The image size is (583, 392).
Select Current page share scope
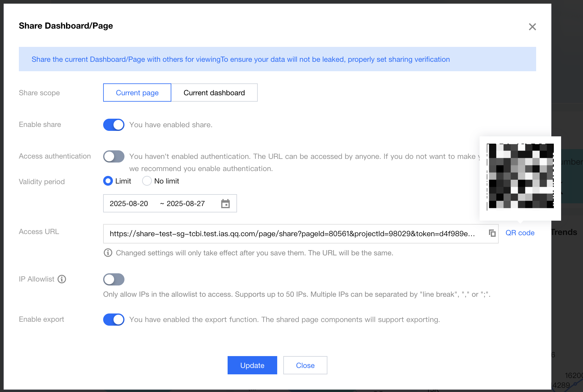[x=137, y=93]
